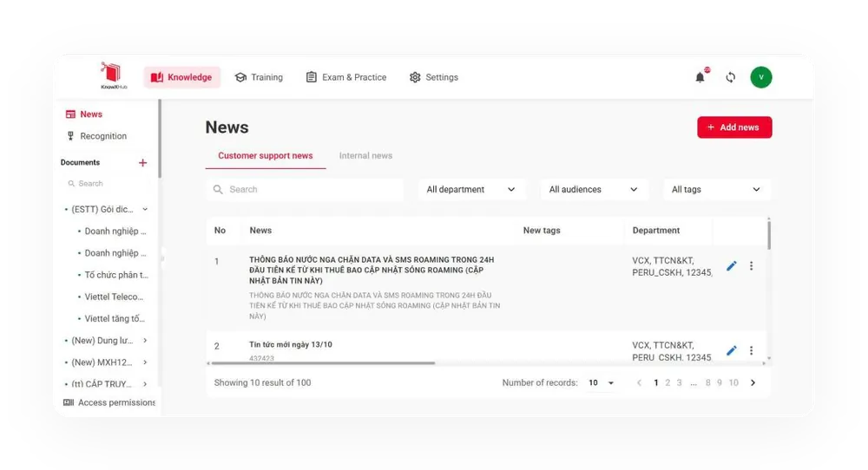Open Settings in top navigation
868x470 pixels.
pos(434,77)
